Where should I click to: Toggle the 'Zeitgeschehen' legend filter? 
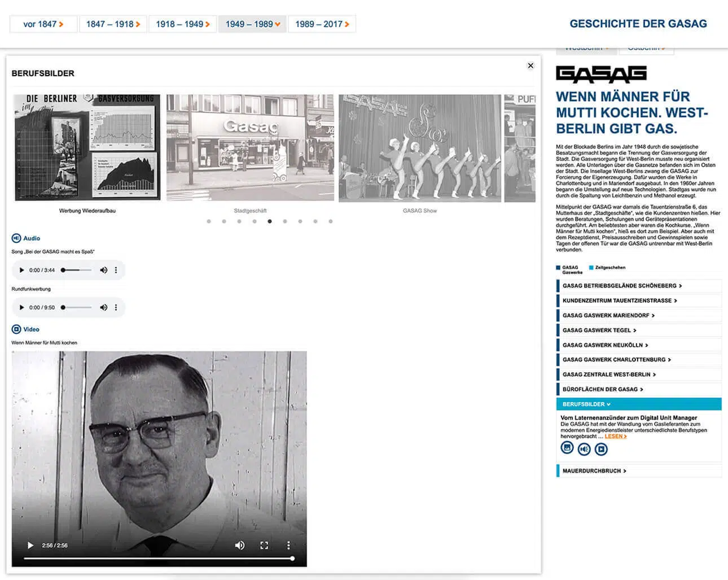click(607, 268)
